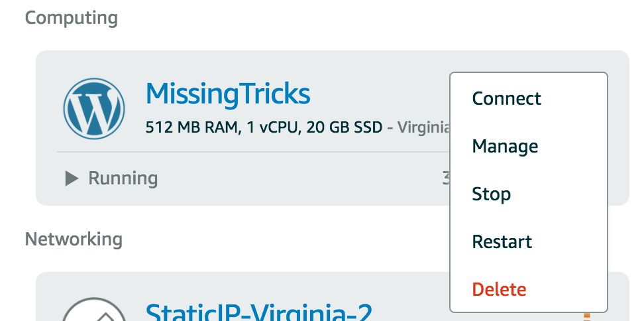Click the partially hidden IP address text
Viewport: 644px width, 321px height.
pyautogui.click(x=446, y=178)
